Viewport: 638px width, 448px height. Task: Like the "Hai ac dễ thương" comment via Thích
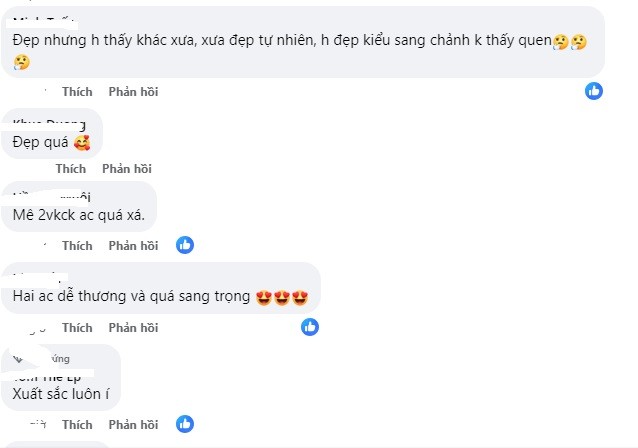click(x=77, y=327)
